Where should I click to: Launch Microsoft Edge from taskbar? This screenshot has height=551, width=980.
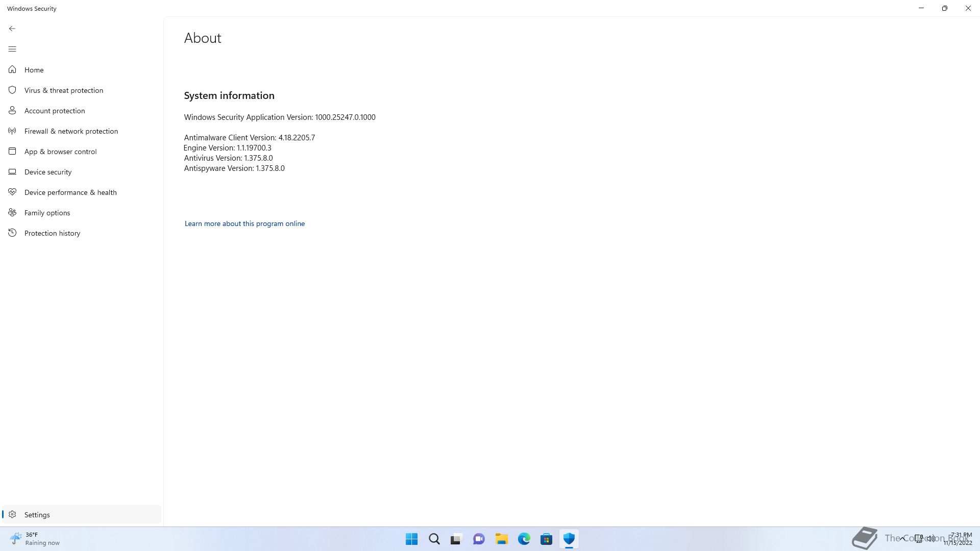(x=524, y=539)
